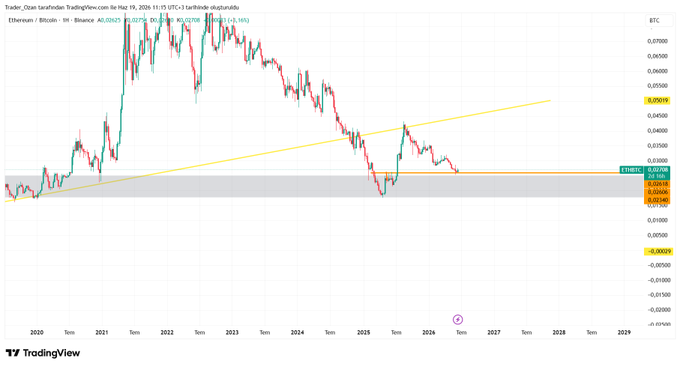This screenshot has width=680, height=367.
Task: Click the Trader_Ozan snapshot caption text
Action: click(x=122, y=7)
